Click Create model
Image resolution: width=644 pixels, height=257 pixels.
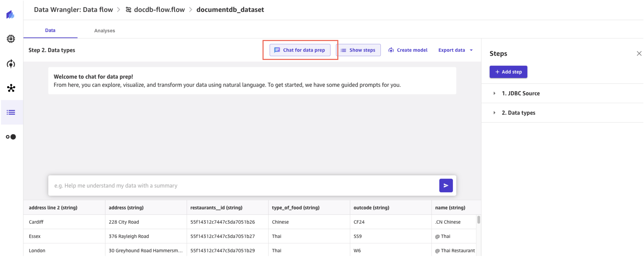click(408, 50)
